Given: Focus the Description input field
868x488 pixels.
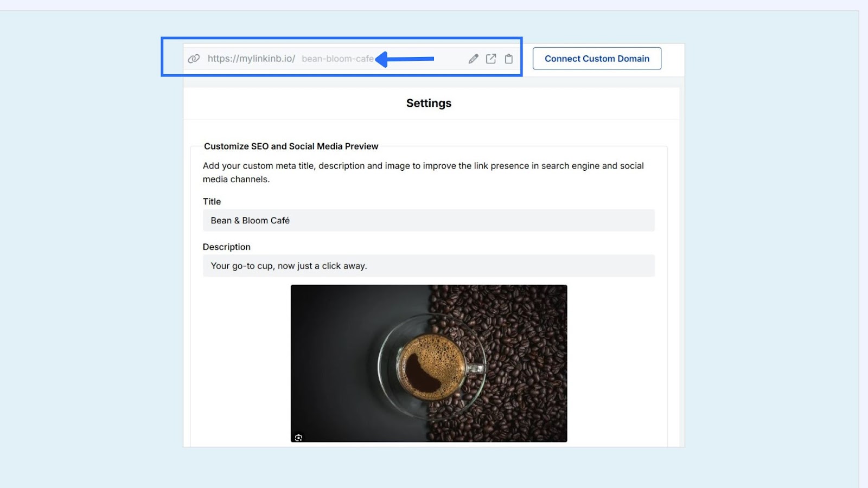Looking at the screenshot, I should click(429, 266).
